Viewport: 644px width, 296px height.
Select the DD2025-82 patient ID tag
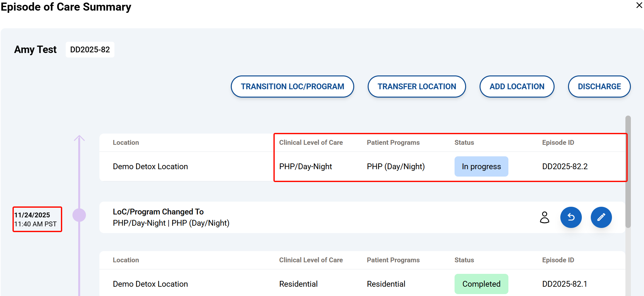pos(90,50)
